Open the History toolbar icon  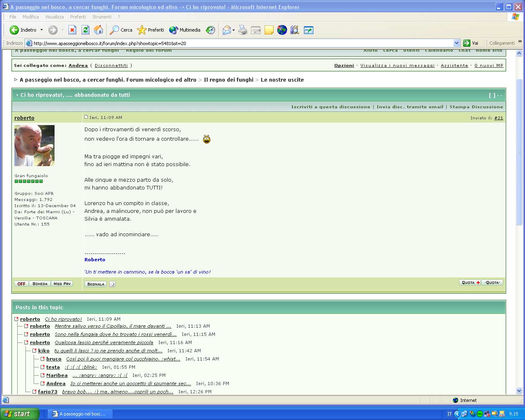tap(210, 30)
